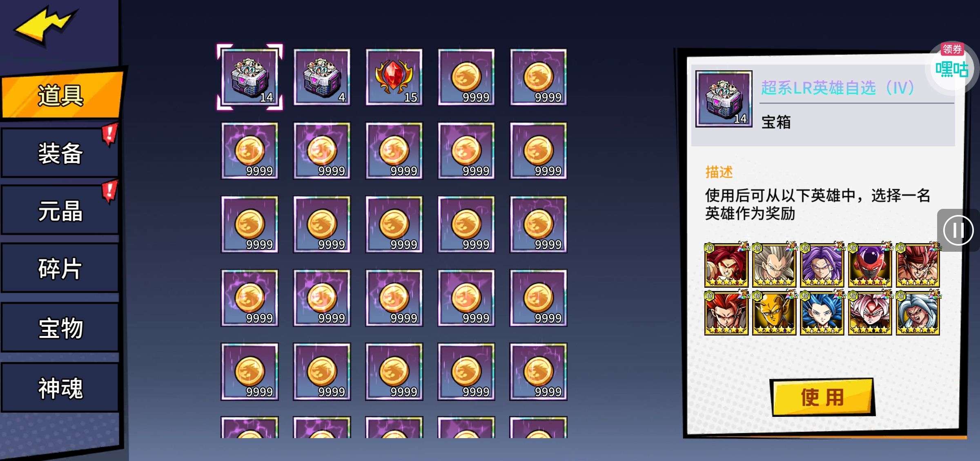This screenshot has height=461, width=980.
Task: Select the treasure chest with count 4
Action: pyautogui.click(x=322, y=77)
